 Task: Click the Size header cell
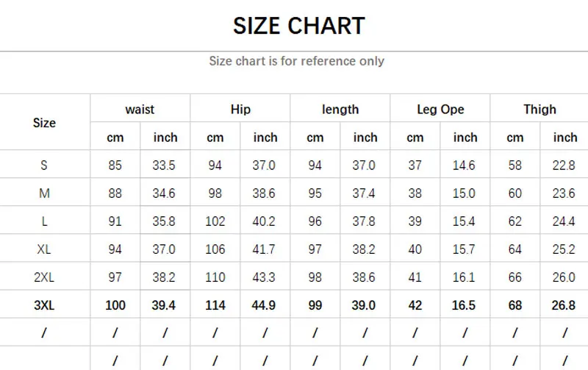pyautogui.click(x=44, y=123)
